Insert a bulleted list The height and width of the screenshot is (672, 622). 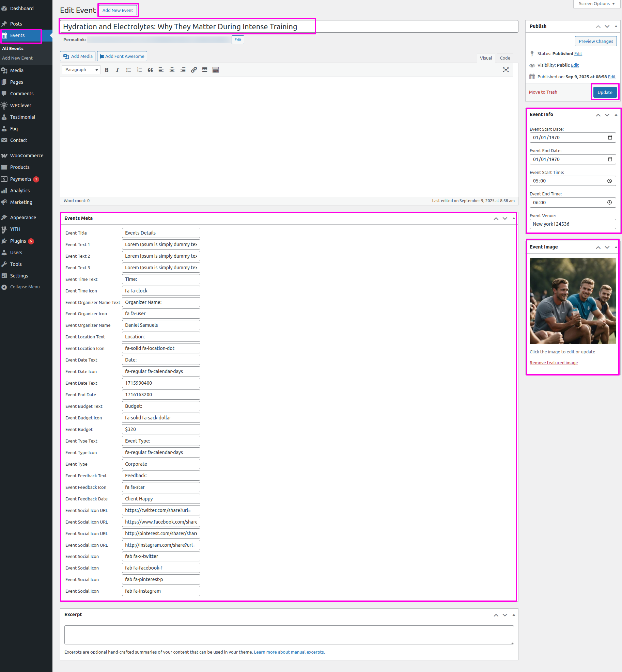tap(128, 70)
